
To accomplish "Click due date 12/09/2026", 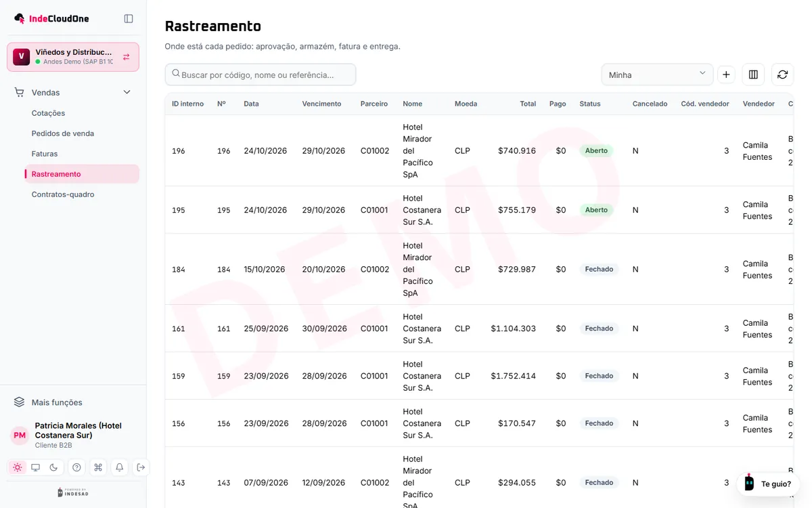I will pyautogui.click(x=324, y=483).
